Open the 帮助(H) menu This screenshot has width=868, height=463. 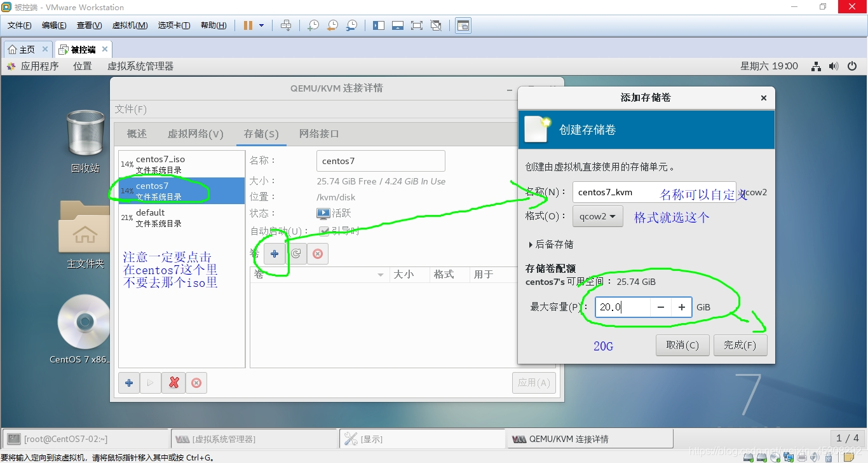213,25
